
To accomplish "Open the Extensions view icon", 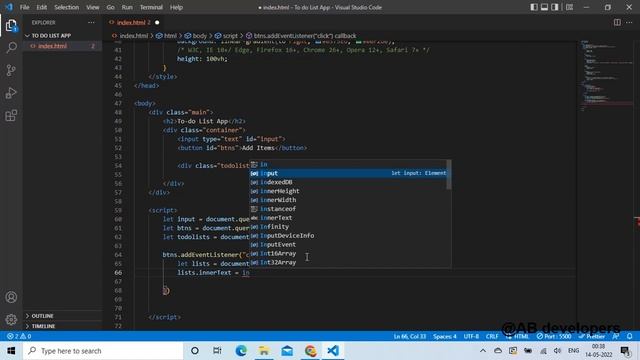I will (11, 116).
